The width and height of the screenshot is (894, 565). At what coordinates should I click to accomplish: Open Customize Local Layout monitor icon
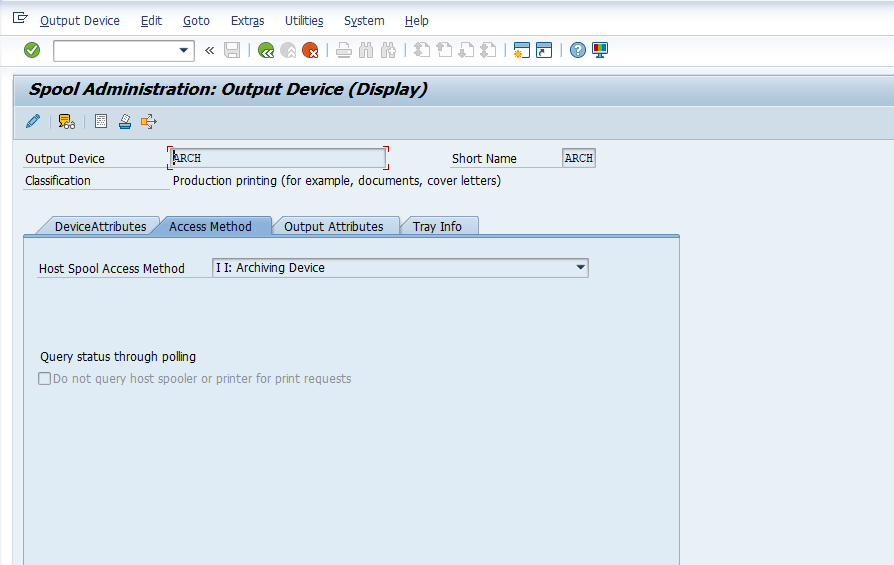click(x=600, y=50)
